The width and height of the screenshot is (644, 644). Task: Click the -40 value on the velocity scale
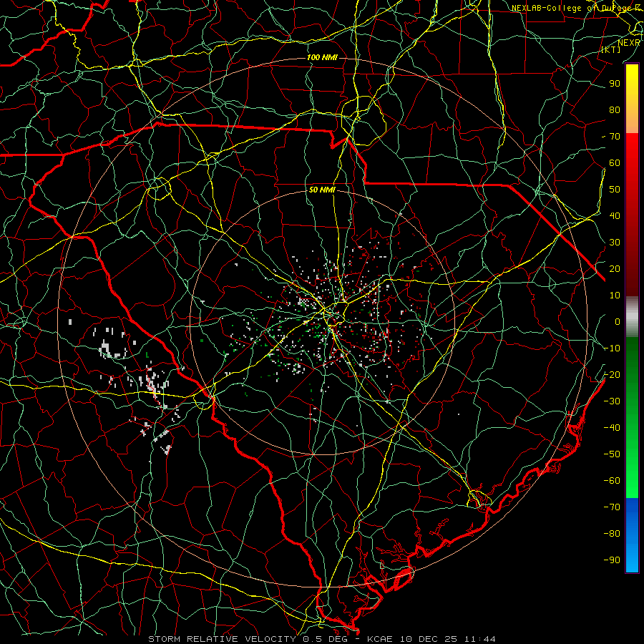(612, 428)
